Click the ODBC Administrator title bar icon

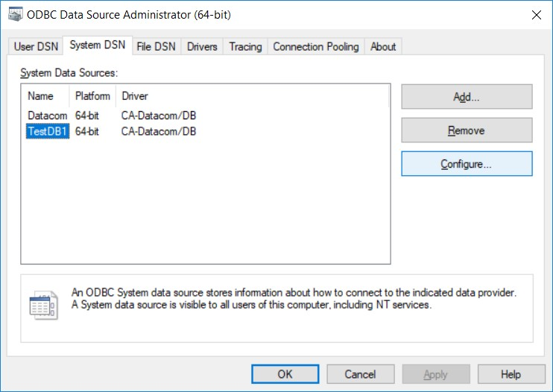pyautogui.click(x=13, y=14)
